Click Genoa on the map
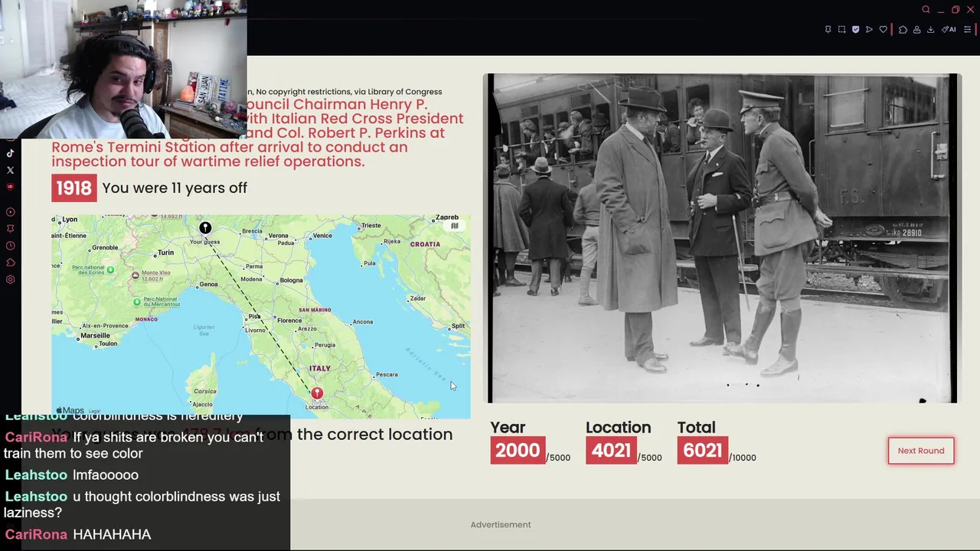The height and width of the screenshot is (551, 980). click(207, 284)
